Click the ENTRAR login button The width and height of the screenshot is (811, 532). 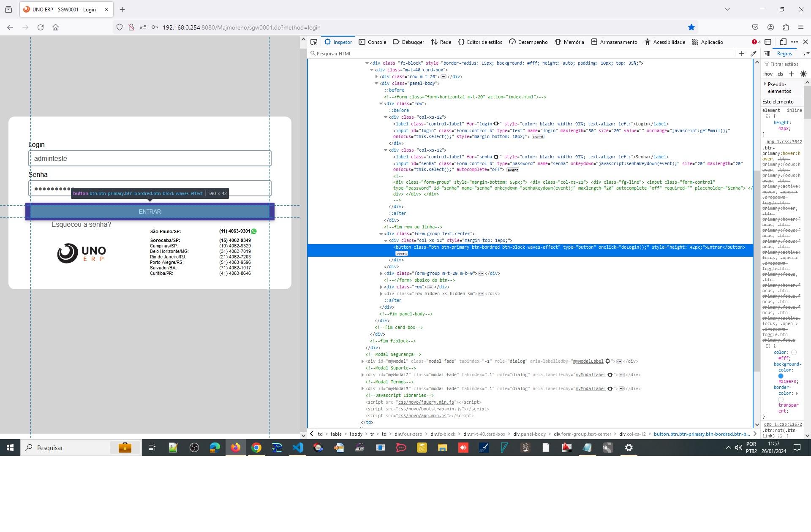tap(150, 212)
